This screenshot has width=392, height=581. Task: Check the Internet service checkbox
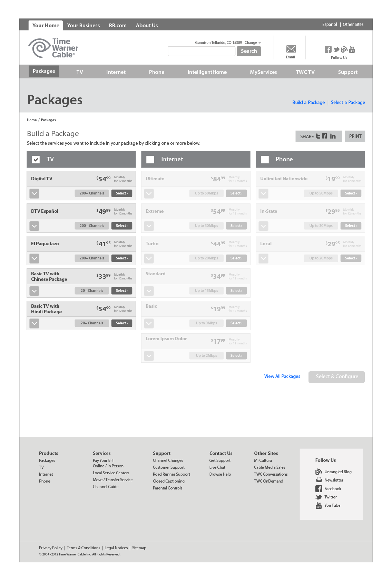150,159
